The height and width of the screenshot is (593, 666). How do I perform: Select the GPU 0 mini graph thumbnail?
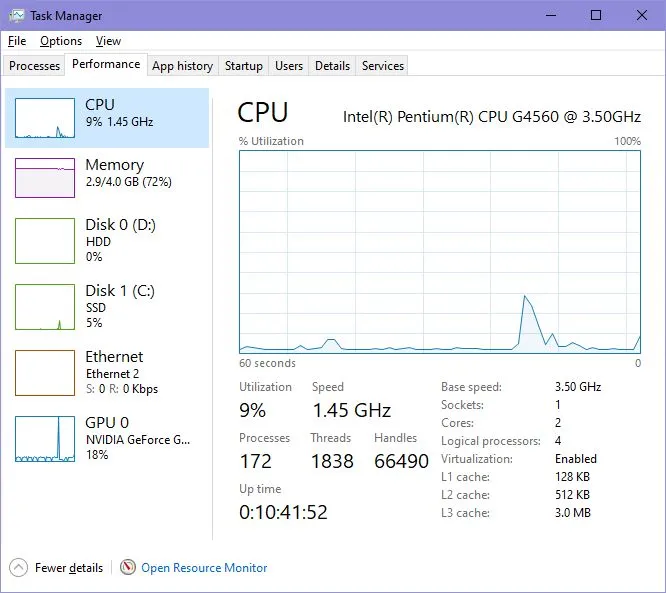45,439
